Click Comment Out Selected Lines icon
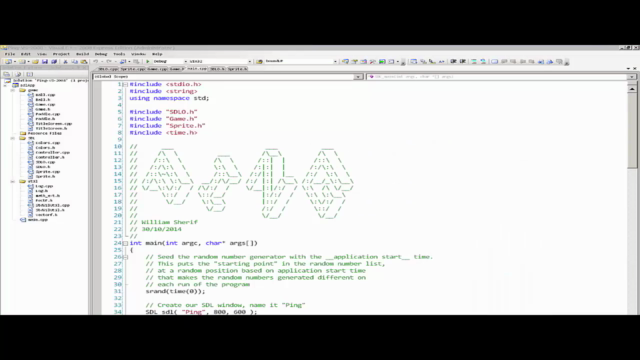Image resolution: width=640 pixels, height=360 pixels. tap(473, 62)
